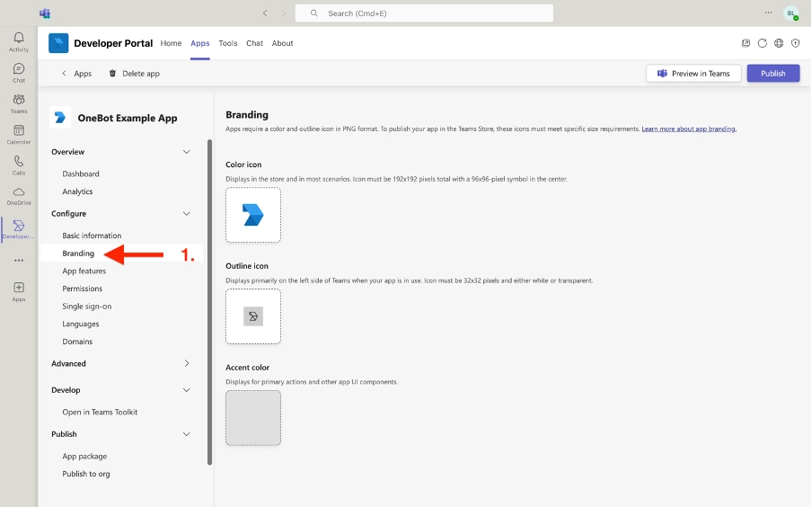Click the Color icon upload thumbnail
Screen dimensions: 812x507
pyautogui.click(x=253, y=215)
